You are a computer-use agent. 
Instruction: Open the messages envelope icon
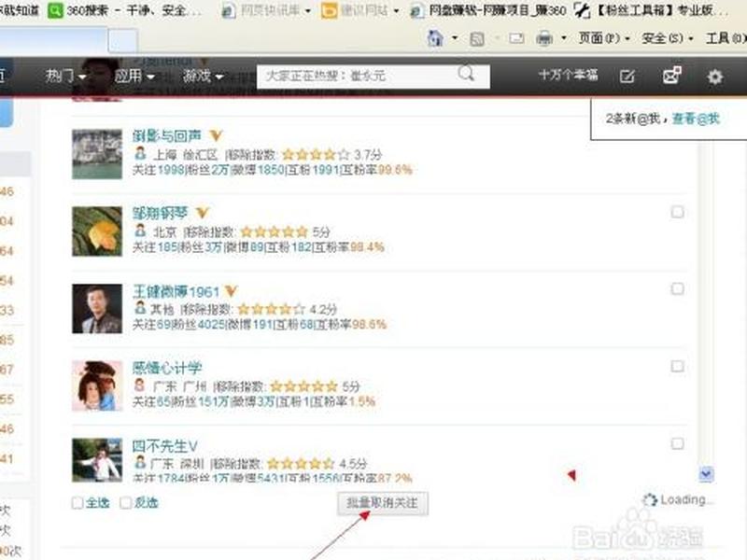click(x=671, y=76)
